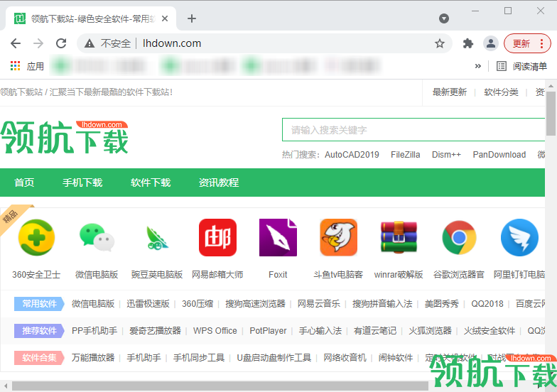Open the 网络收音机 link
Image resolution: width=557 pixels, height=392 pixels.
[x=345, y=358]
